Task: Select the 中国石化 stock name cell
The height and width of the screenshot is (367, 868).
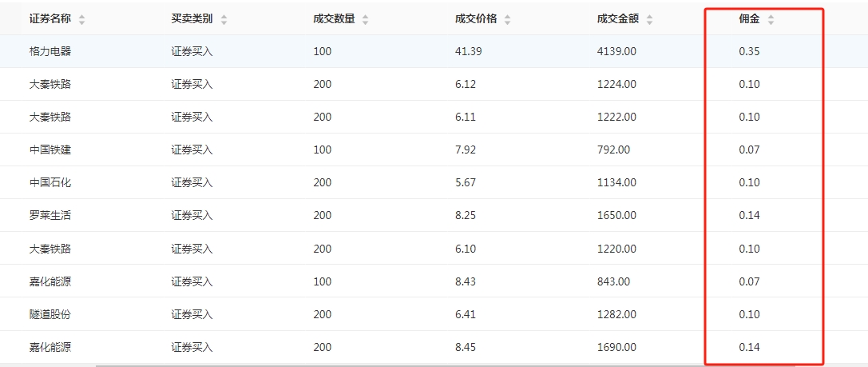Action: pyautogui.click(x=50, y=182)
